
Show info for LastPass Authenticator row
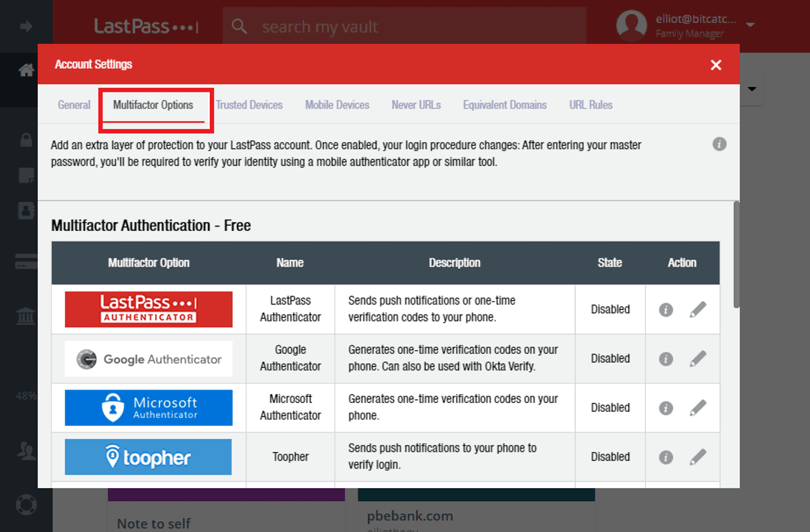coord(666,310)
